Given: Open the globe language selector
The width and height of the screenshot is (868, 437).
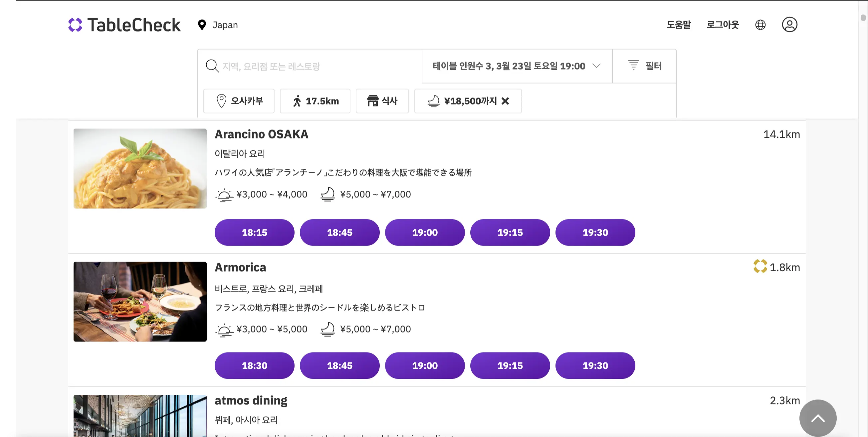Looking at the screenshot, I should [760, 24].
